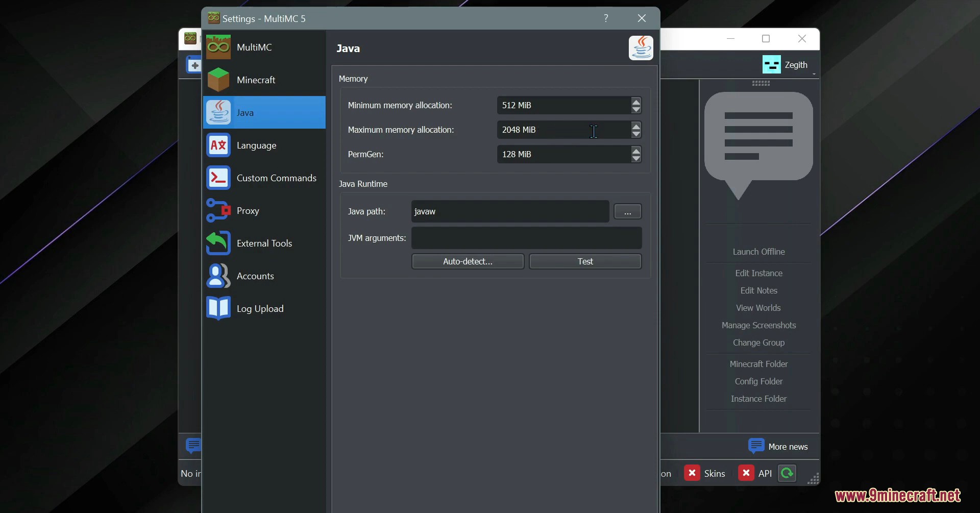The height and width of the screenshot is (513, 980).
Task: Click the 512 MiB minimum memory field
Action: coord(563,105)
